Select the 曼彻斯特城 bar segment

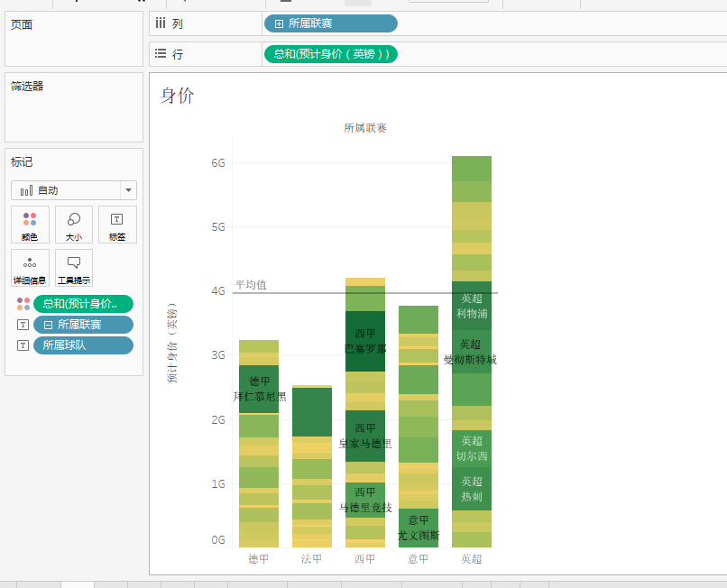pyautogui.click(x=472, y=352)
